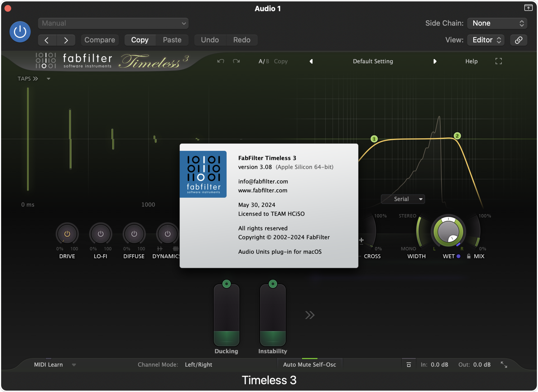Click the link chain icon

519,40
